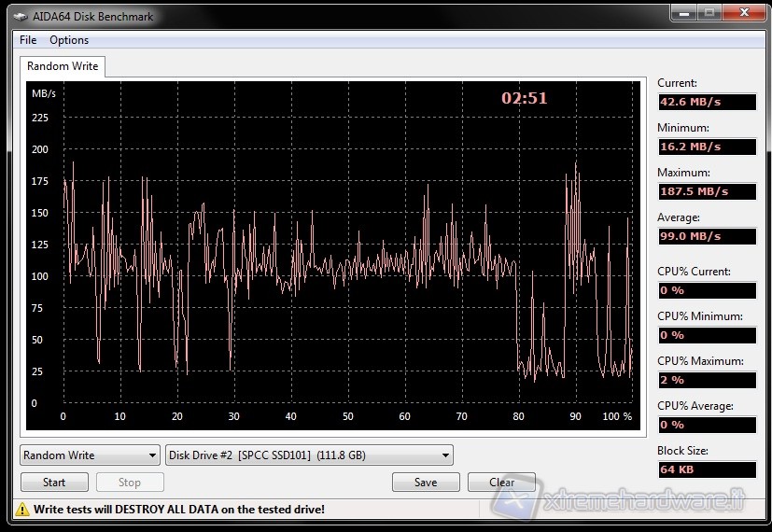772x532 pixels.
Task: Click the Minimum speed value 16.2 MB/s
Action: click(707, 147)
